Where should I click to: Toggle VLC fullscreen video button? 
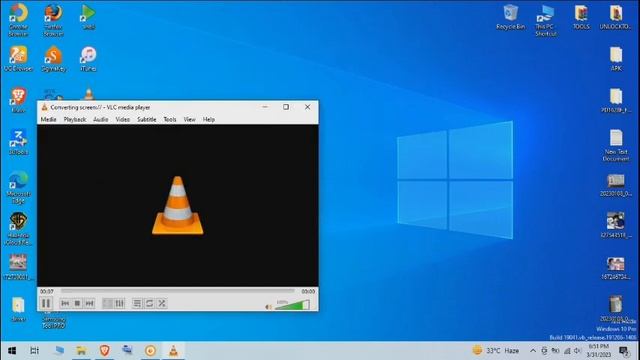point(107,303)
